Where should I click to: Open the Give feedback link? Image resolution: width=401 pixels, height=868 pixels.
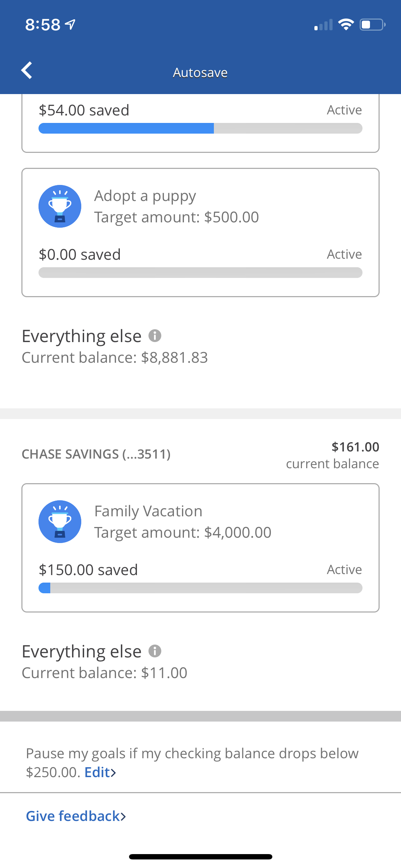point(76,816)
